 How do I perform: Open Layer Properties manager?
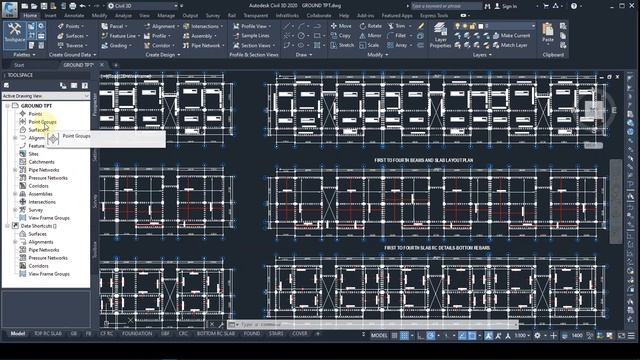440,36
